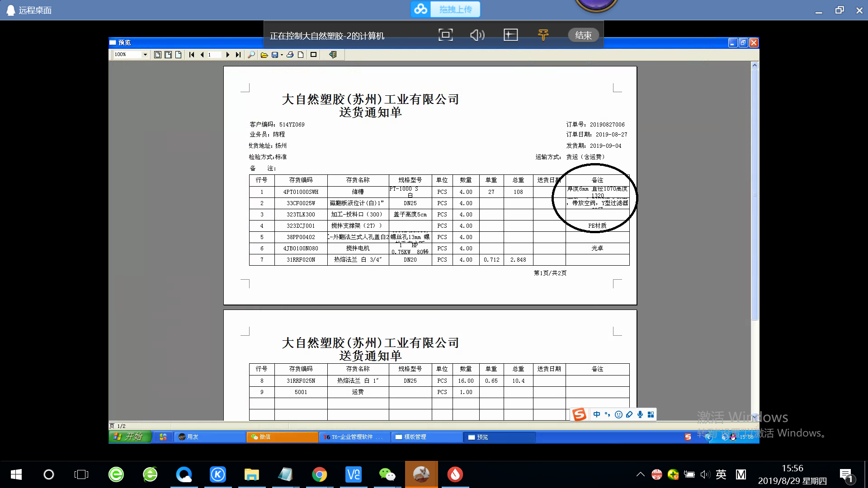This screenshot has width=868, height=488.
Task: Toggle the full-screen rectangle icon in toolbar
Action: [x=313, y=55]
